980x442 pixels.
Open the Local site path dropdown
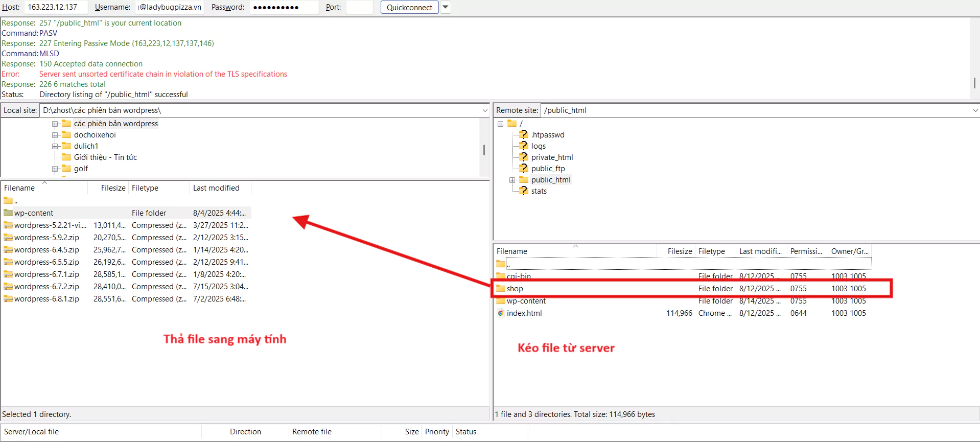(x=484, y=110)
